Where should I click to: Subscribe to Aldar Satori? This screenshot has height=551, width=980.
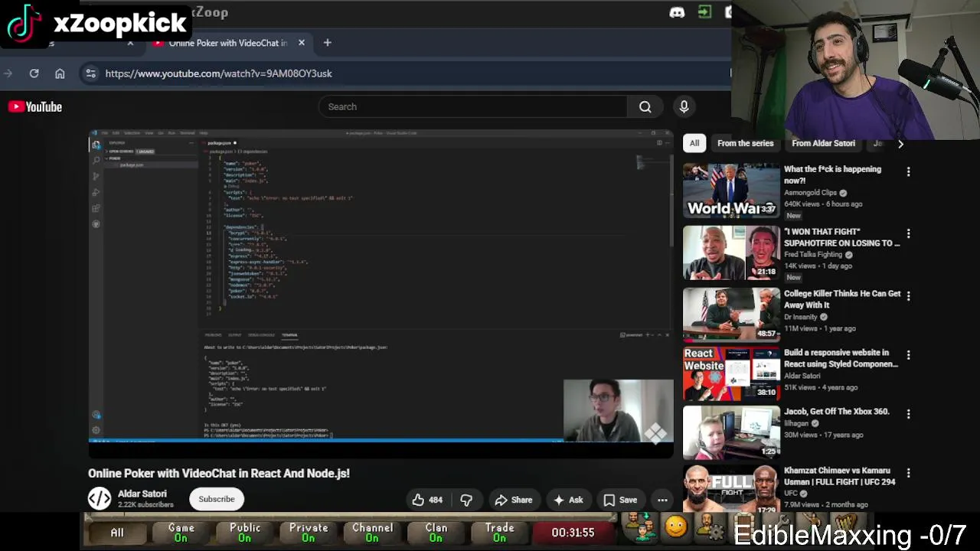point(217,499)
